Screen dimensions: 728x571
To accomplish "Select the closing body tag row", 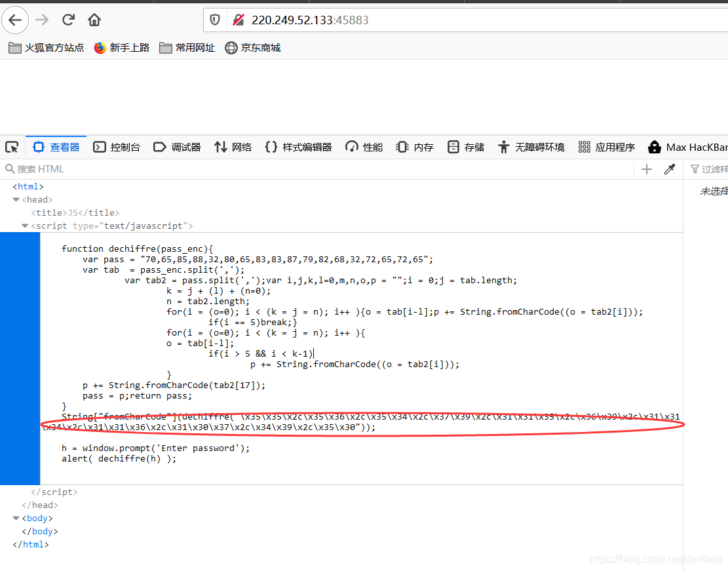I will (40, 531).
